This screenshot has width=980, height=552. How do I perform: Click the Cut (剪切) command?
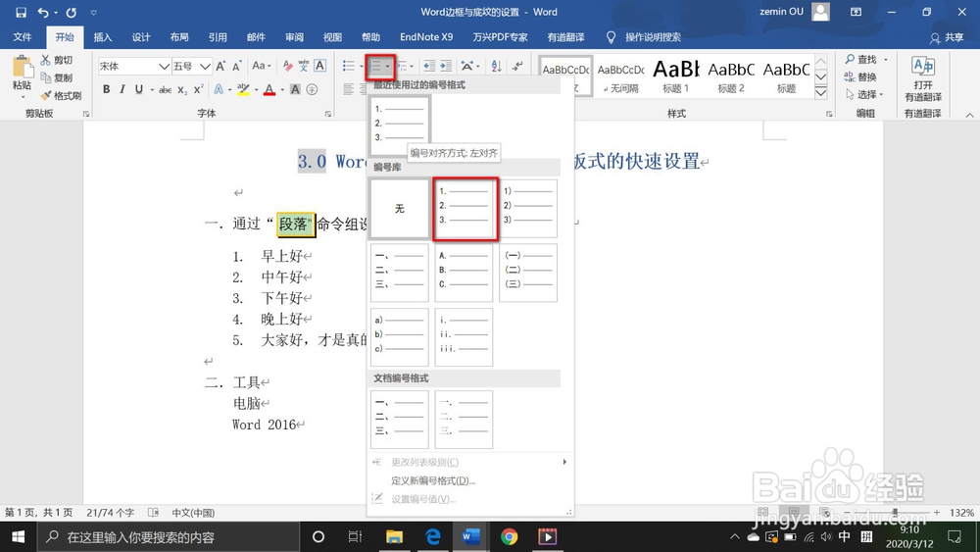click(57, 60)
